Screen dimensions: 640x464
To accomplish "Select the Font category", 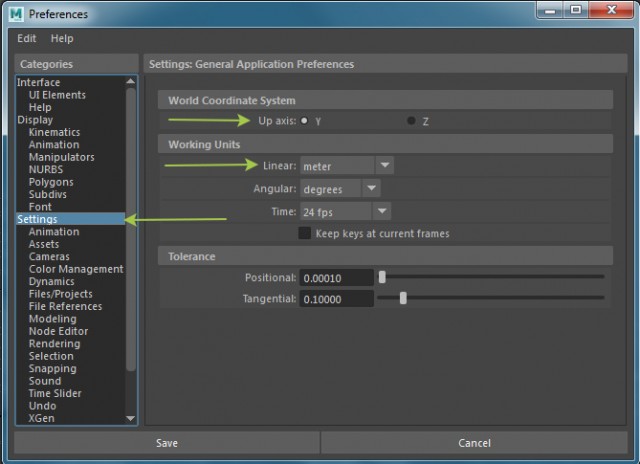I will (x=40, y=207).
